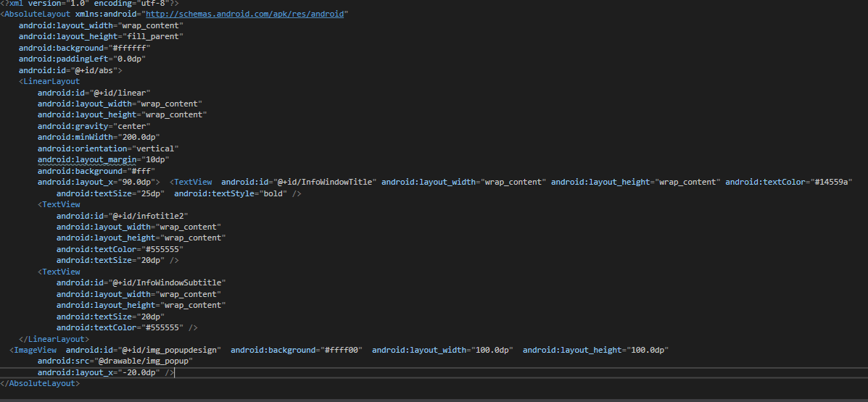Click the "center" gravity value

pos(130,126)
